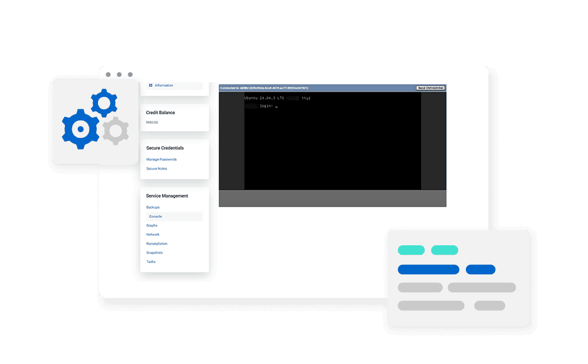The height and width of the screenshot is (364, 588).
Task: Click the first gray window dot
Action: click(108, 74)
